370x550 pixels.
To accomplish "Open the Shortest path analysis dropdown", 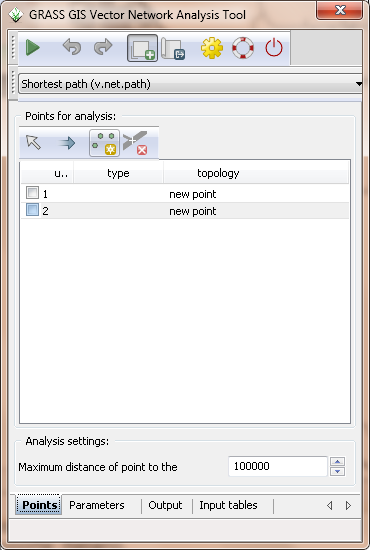I will tap(190, 84).
